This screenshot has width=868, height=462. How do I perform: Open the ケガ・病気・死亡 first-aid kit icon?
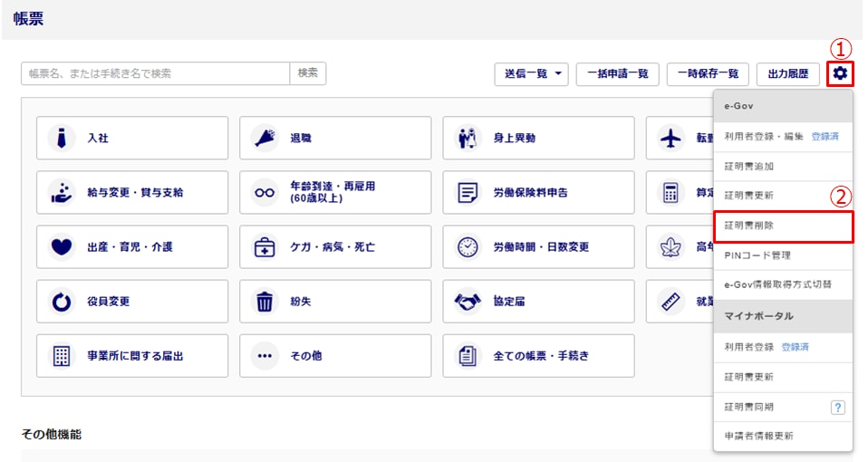tap(265, 247)
